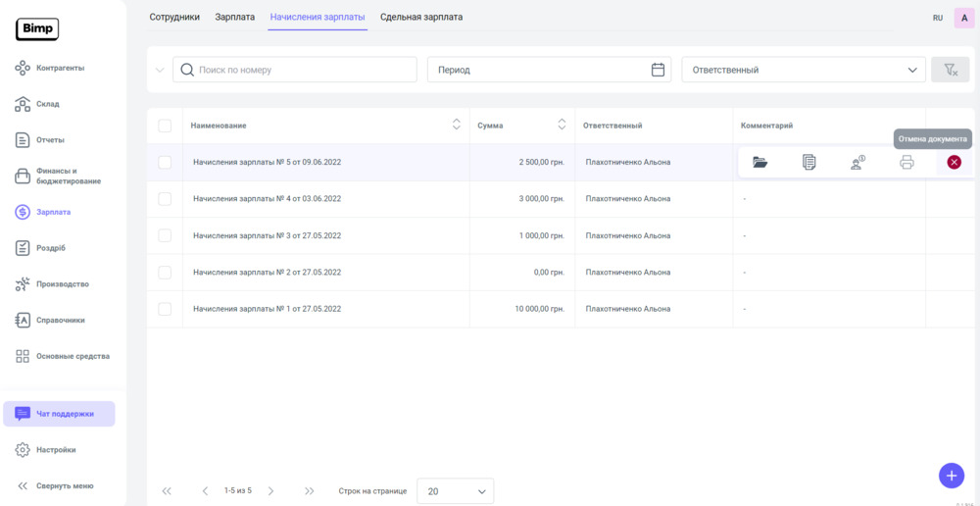
Task: Expand rows per page dropdown showing 20
Action: [x=456, y=491]
